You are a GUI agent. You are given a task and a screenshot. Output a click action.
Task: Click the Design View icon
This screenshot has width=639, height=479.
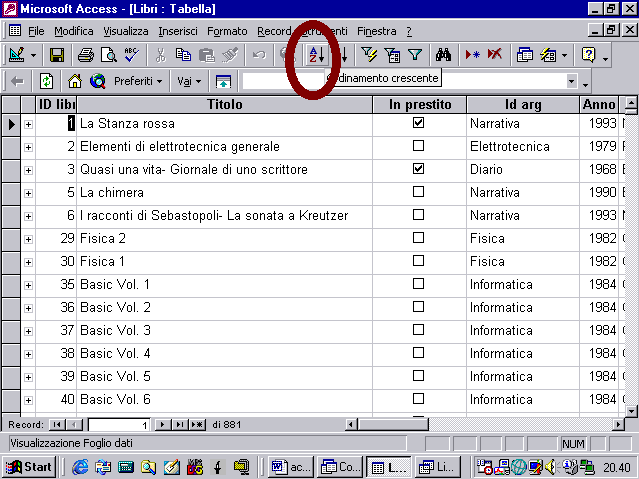(x=17, y=55)
